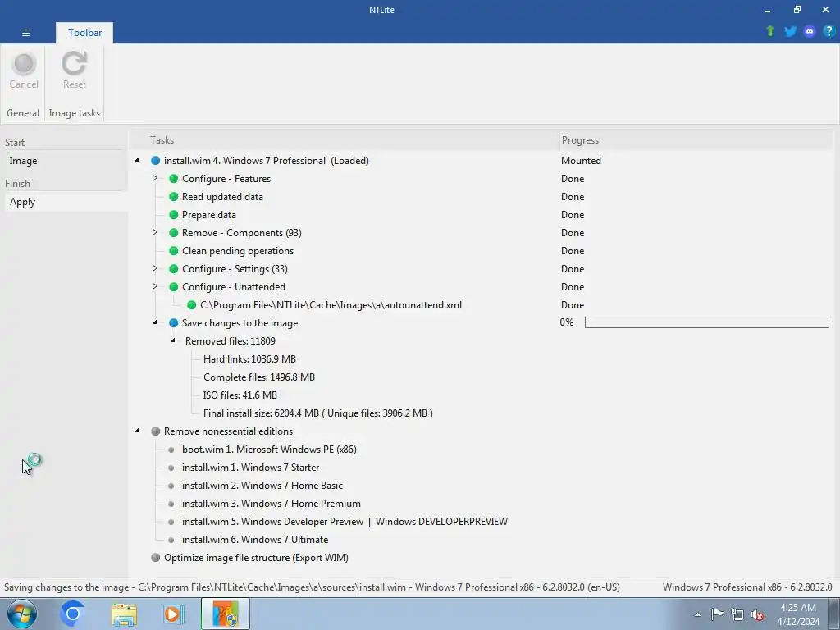Open the browser icon in taskbar

pyautogui.click(x=73, y=614)
